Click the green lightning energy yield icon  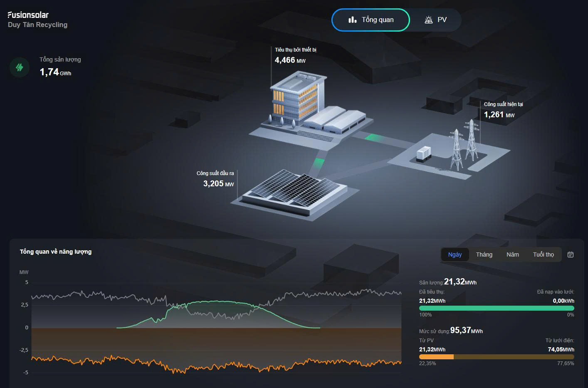coord(20,67)
